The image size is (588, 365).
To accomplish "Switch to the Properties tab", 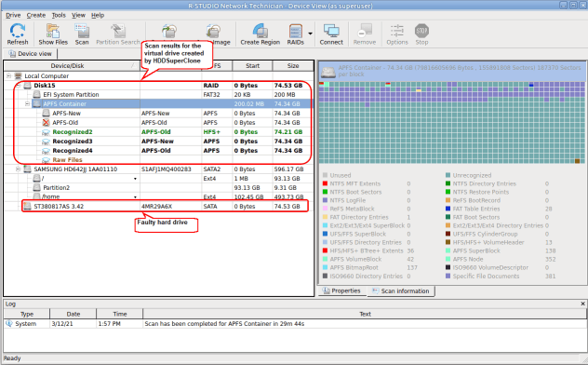I will [341, 291].
